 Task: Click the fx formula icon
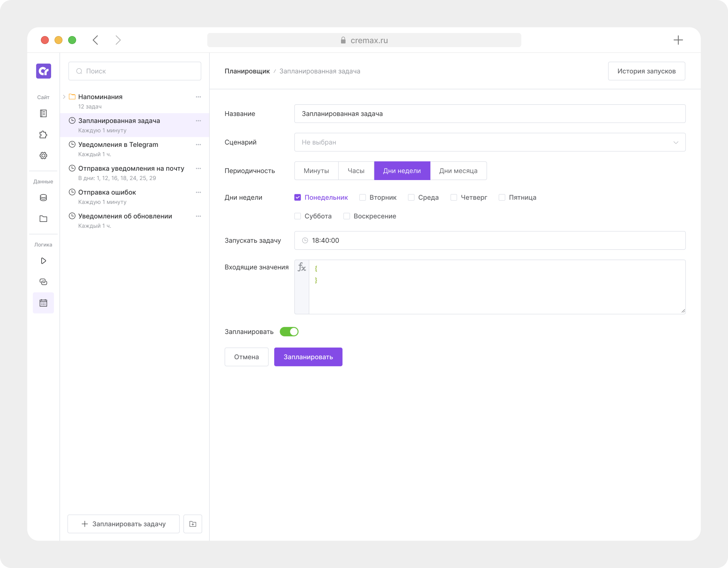pyautogui.click(x=302, y=267)
